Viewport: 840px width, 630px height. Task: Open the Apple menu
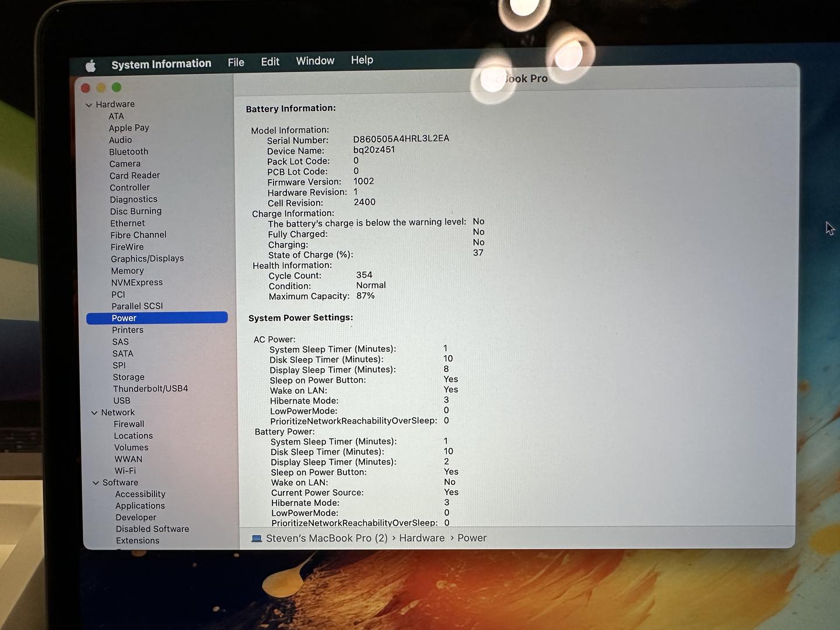tap(90, 66)
